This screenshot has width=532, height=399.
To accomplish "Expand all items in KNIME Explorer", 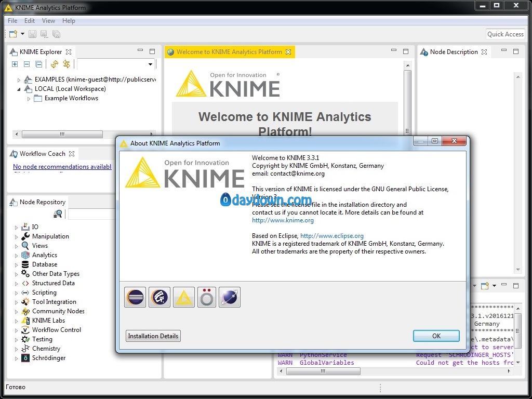I will pyautogui.click(x=15, y=64).
